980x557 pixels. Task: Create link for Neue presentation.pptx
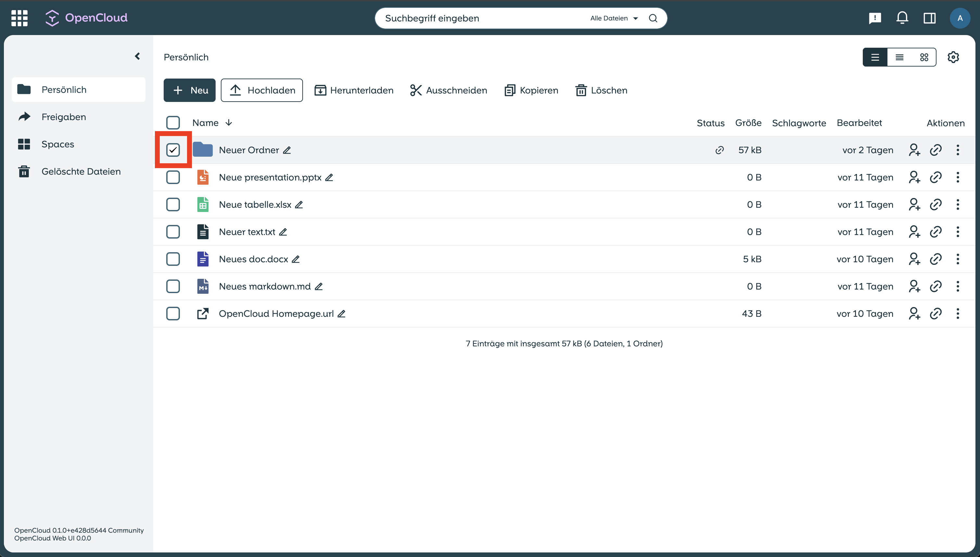[936, 177]
